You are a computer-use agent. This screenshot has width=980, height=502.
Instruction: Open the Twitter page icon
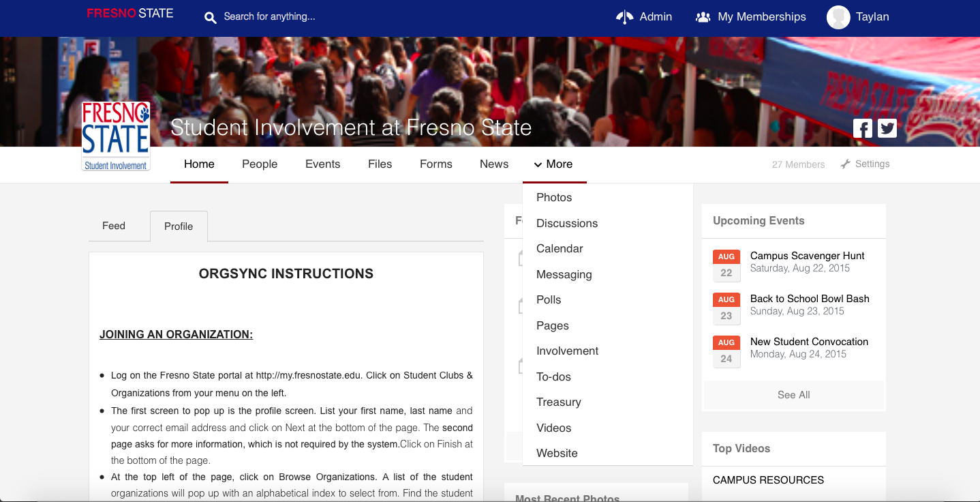(887, 128)
